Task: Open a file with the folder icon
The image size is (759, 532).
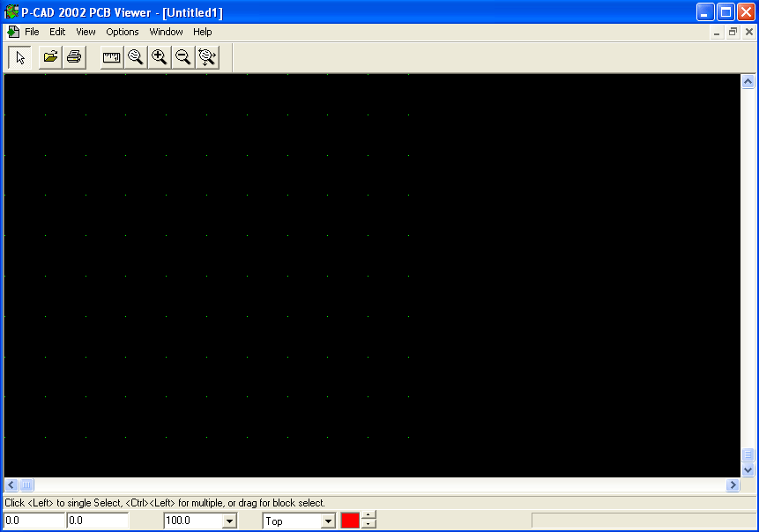Action: pyautogui.click(x=50, y=57)
